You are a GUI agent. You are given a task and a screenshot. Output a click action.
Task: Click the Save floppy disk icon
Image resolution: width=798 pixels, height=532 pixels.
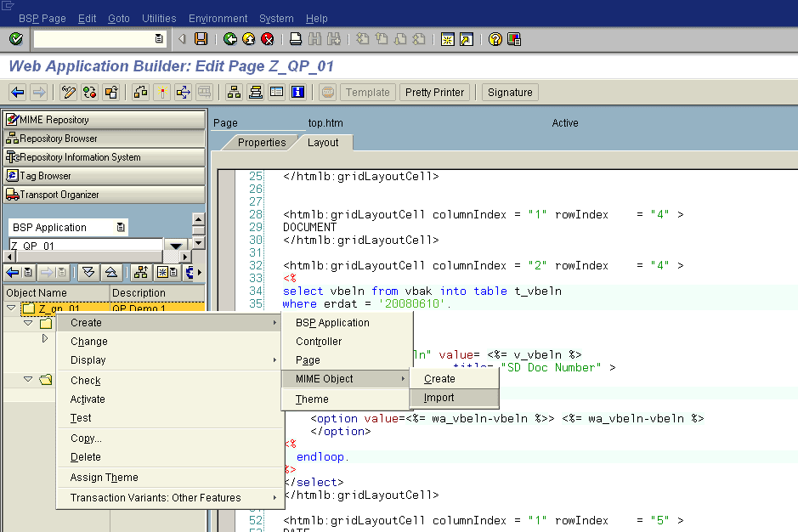pos(201,39)
